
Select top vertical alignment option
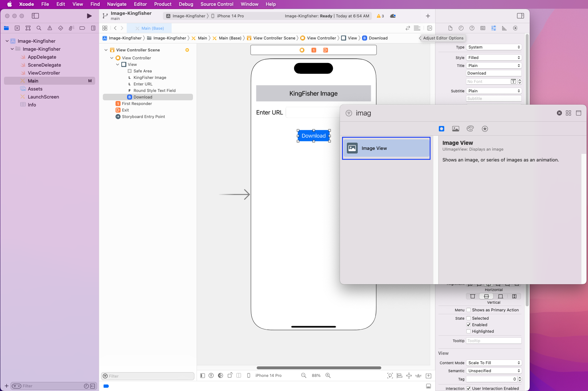point(472,296)
